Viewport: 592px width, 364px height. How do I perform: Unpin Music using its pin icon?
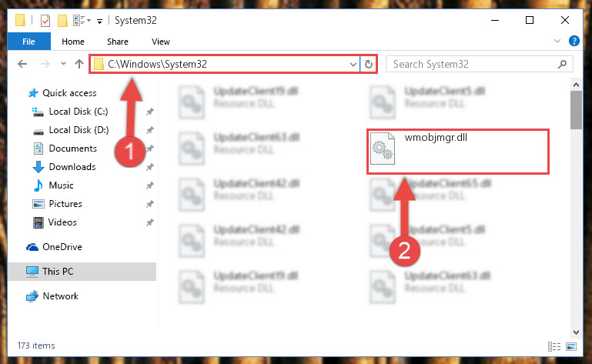(150, 185)
